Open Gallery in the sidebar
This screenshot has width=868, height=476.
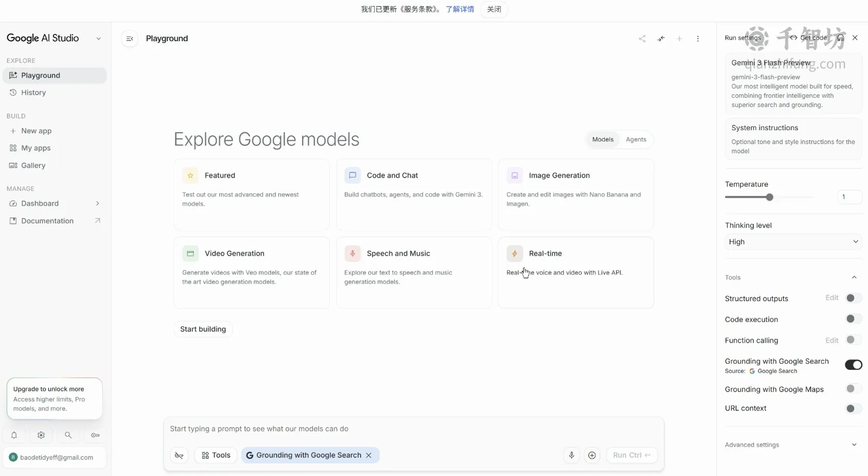coord(54,166)
